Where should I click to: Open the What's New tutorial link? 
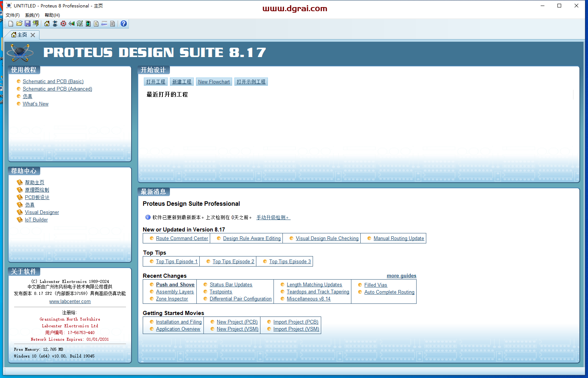(35, 104)
